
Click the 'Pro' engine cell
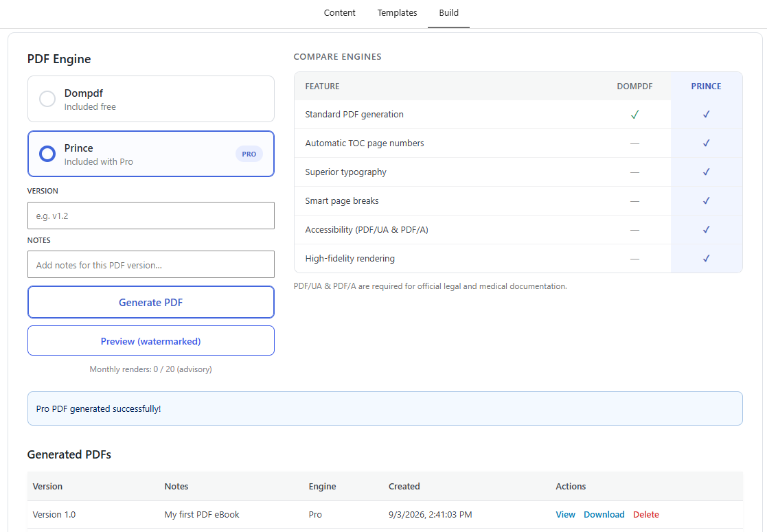tap(315, 514)
